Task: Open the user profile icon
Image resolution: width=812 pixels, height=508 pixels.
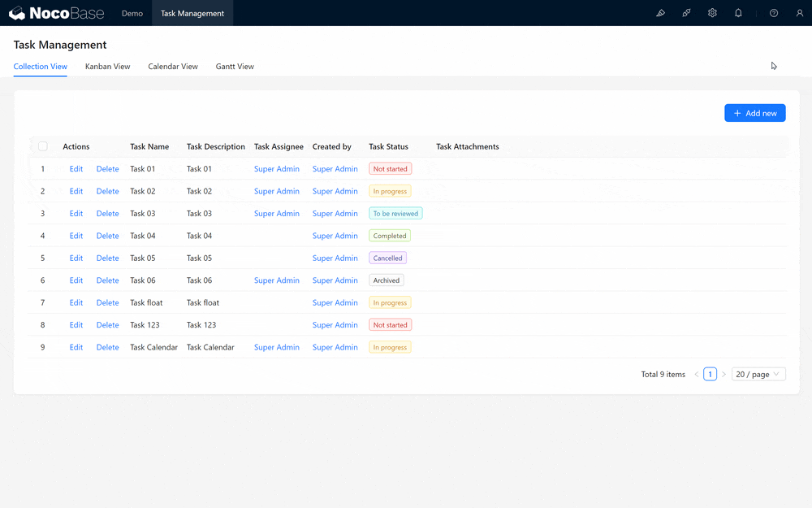Action: point(800,13)
